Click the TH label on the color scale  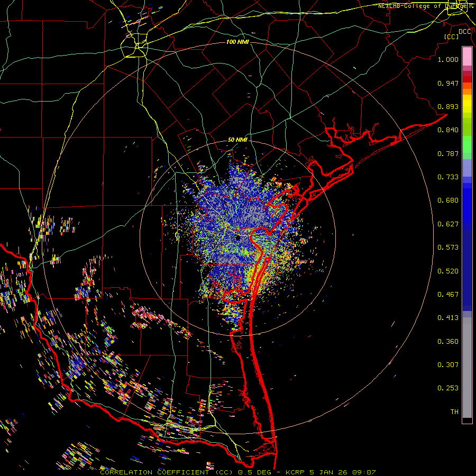click(454, 412)
